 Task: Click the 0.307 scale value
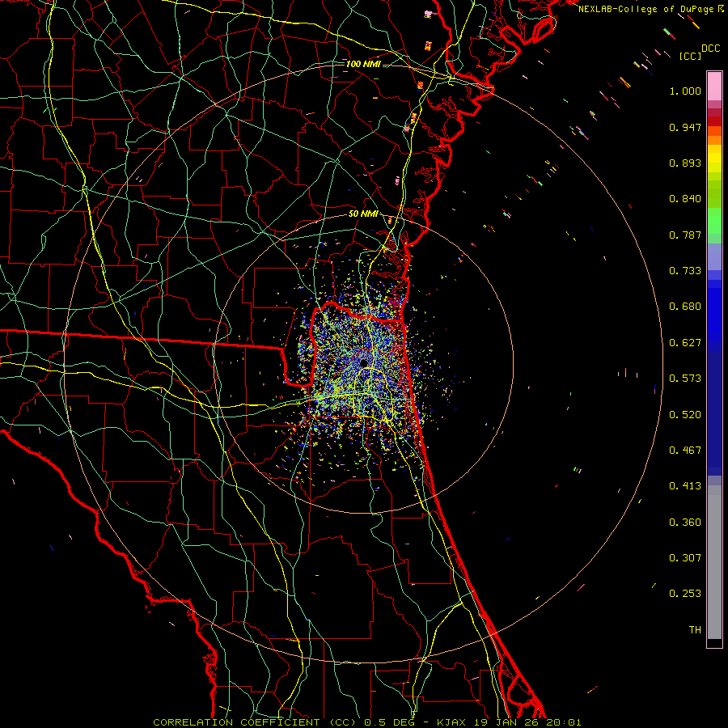[685, 558]
